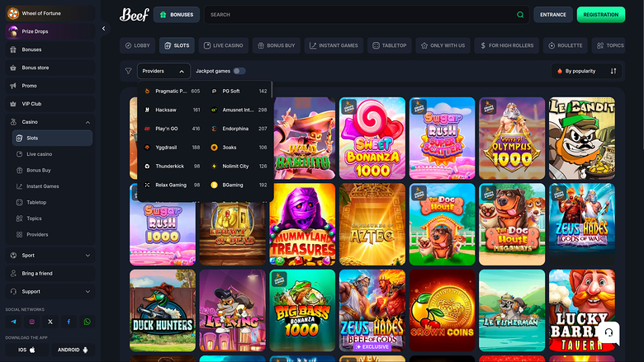This screenshot has height=362, width=644.
Task: Select Endorphina provider
Action: tap(239, 129)
